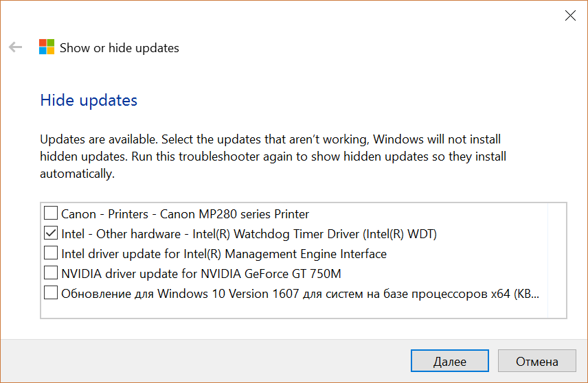Check the Canon MP280 series Printer checkbox
The width and height of the screenshot is (588, 383).
pos(51,213)
